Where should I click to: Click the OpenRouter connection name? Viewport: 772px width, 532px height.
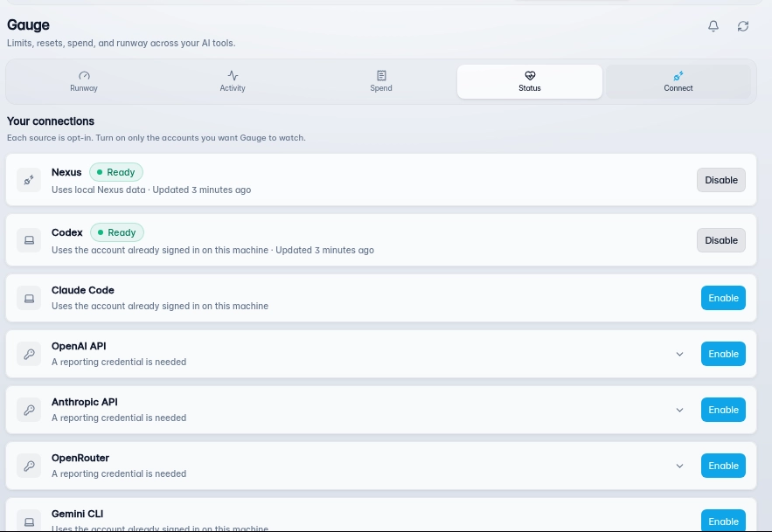[x=80, y=458]
